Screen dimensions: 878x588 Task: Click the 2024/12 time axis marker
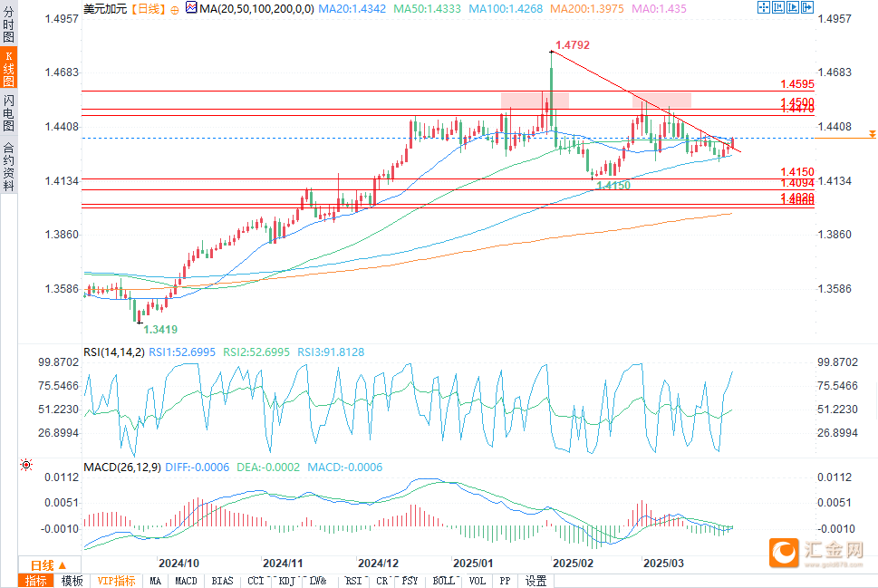tap(379, 564)
